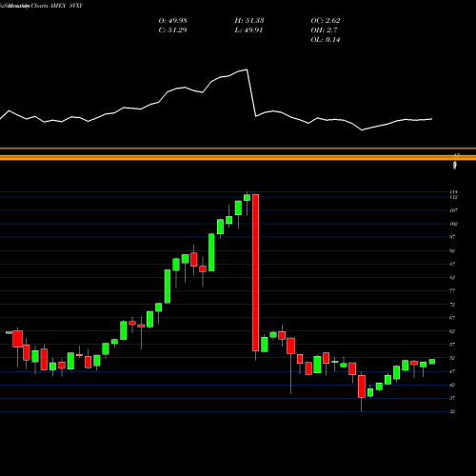Click the 67 price axis label

tap(452, 318)
